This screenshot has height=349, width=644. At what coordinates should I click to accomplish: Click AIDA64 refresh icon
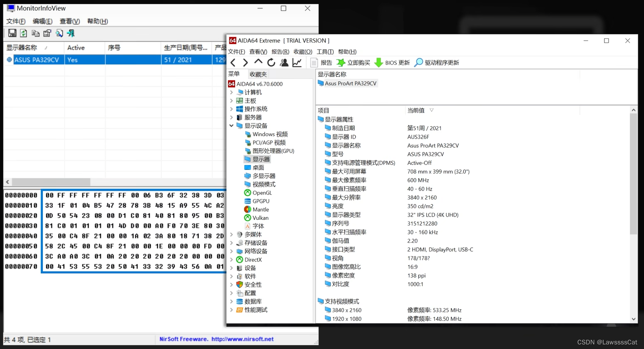point(271,62)
